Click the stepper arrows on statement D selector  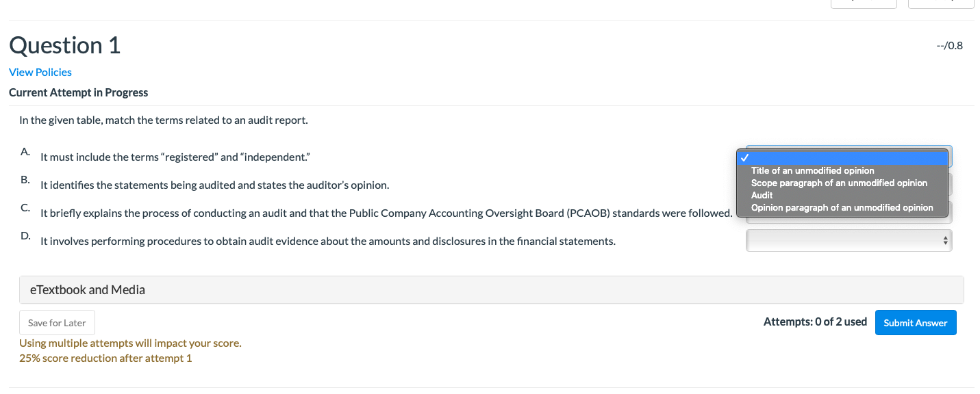945,240
